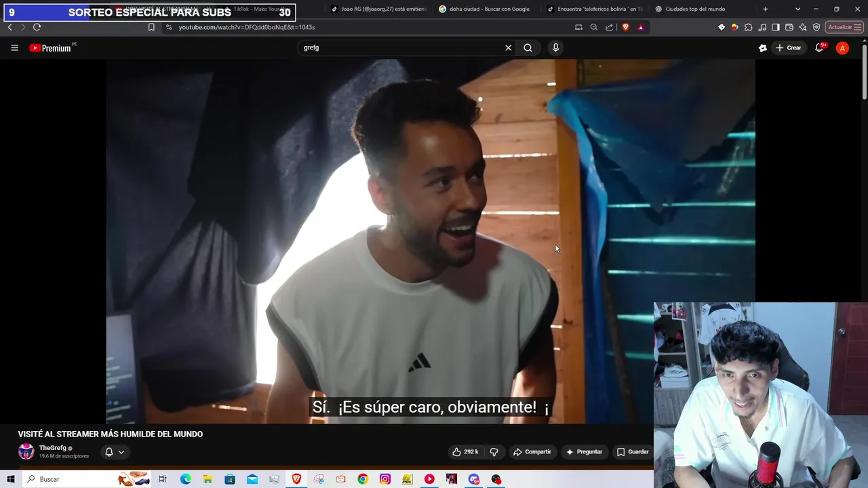Open the YouTube hamburger guide menu
The image size is (868, 488).
click(14, 48)
